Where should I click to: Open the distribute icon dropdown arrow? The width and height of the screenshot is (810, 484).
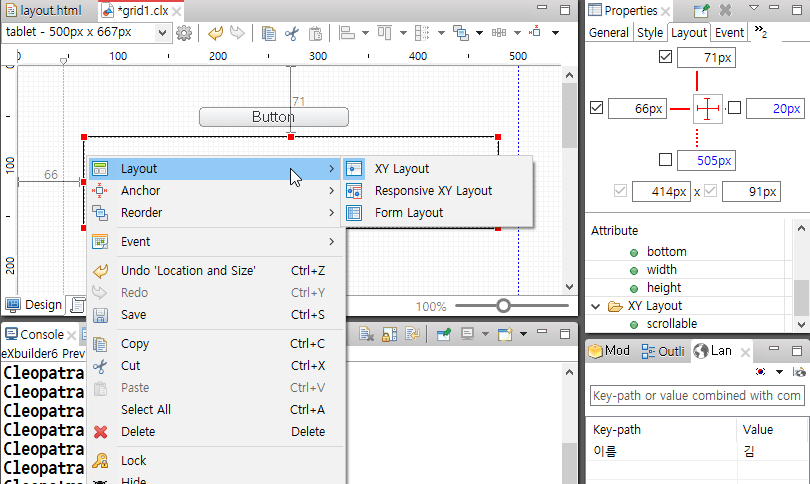[441, 33]
